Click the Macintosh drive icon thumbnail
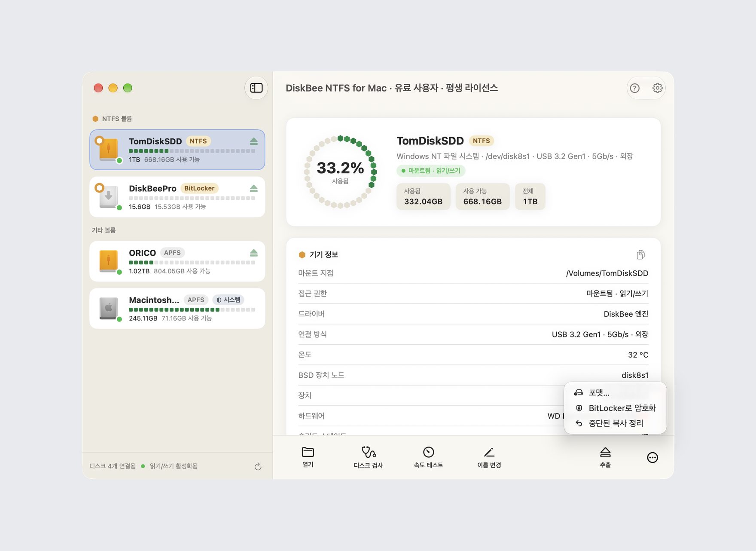This screenshot has height=551, width=756. [109, 308]
